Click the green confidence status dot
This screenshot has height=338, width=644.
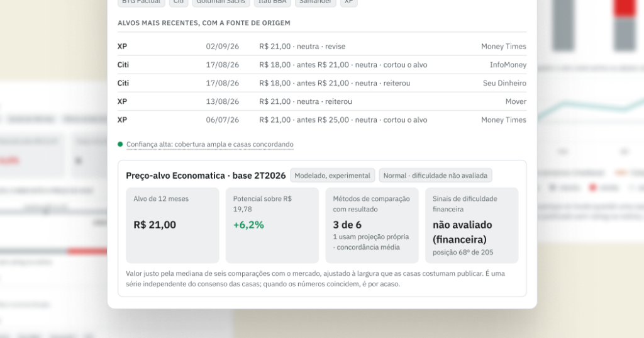tap(120, 144)
